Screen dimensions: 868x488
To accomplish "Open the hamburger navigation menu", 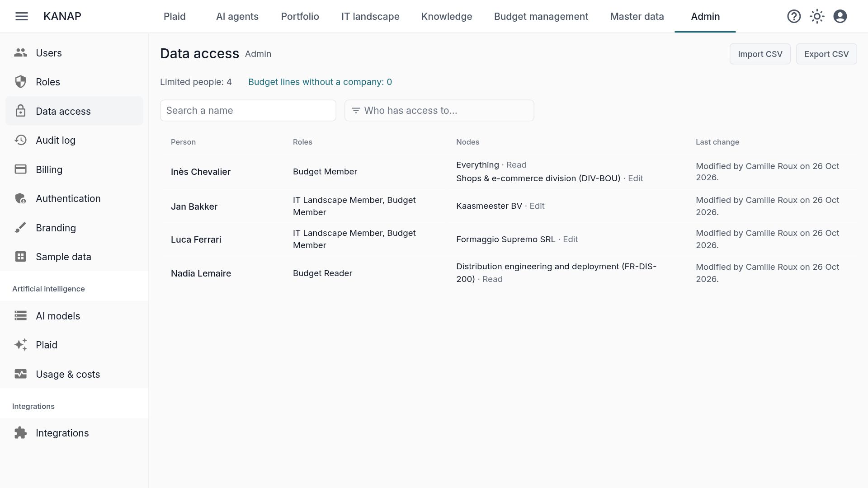I will [x=22, y=16].
